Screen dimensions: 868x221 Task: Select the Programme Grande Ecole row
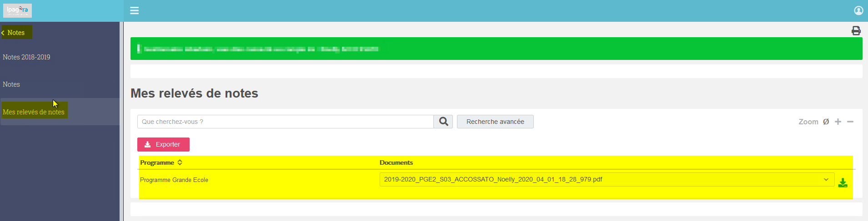(496, 180)
